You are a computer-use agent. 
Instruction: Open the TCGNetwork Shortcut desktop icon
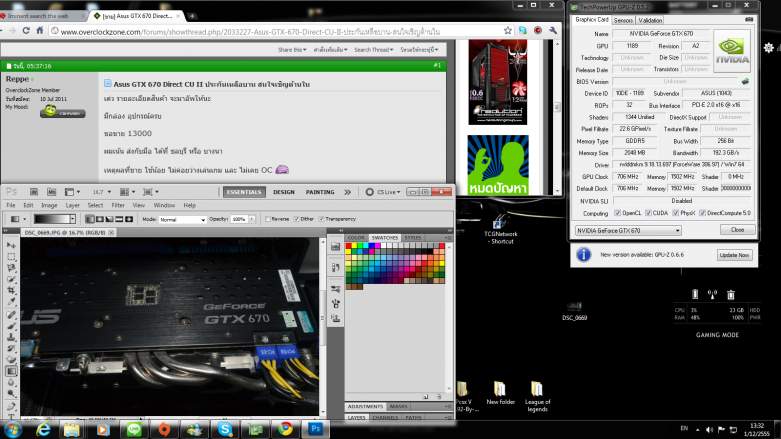click(x=500, y=230)
